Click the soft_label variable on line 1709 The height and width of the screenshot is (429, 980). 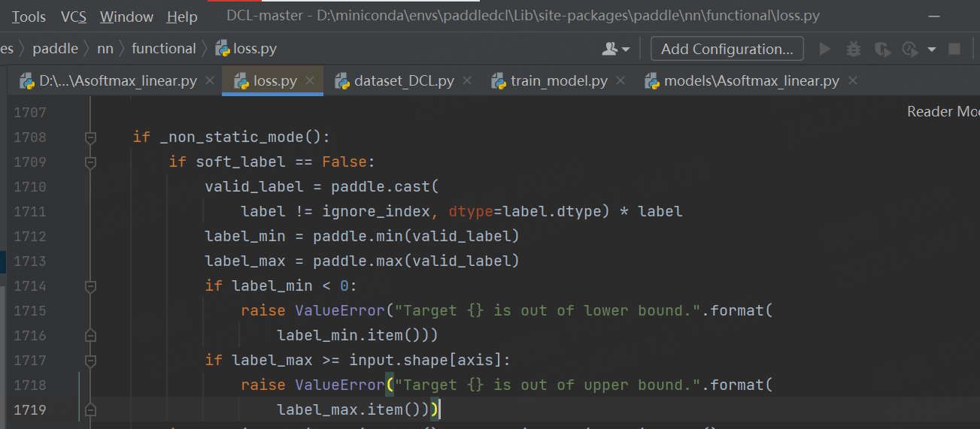pos(241,162)
